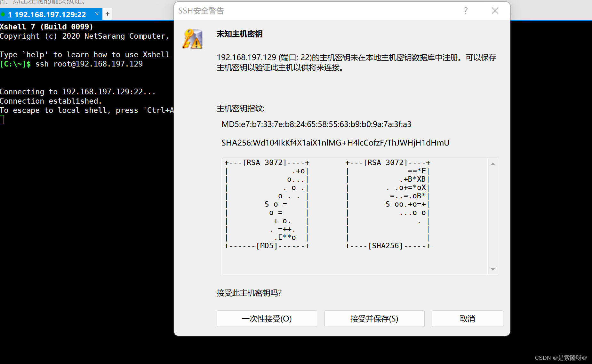Select the 192.168.197.129:22 session tab
Screen dimensions: 592x364
(x=50, y=14)
